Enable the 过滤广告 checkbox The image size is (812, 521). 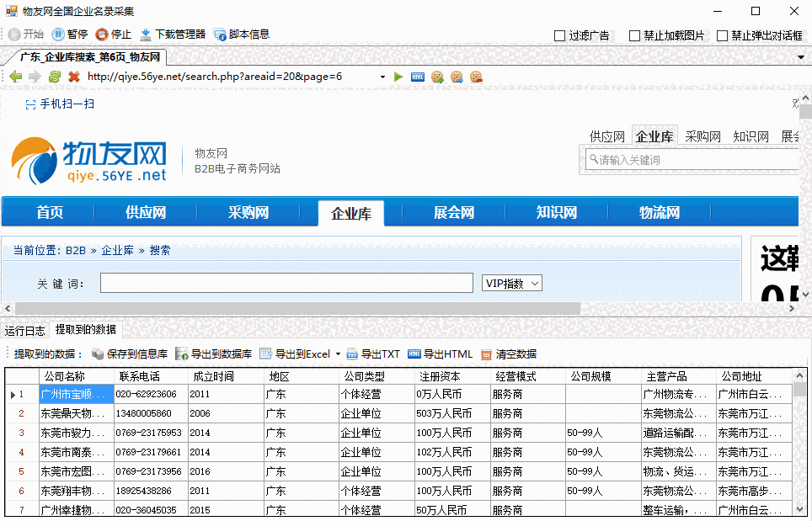pos(560,35)
